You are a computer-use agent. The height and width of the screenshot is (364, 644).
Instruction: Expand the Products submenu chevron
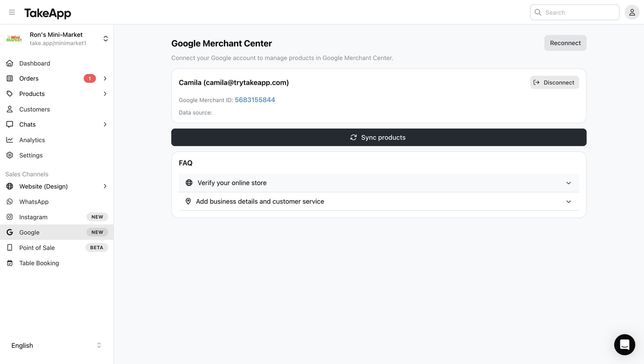105,94
